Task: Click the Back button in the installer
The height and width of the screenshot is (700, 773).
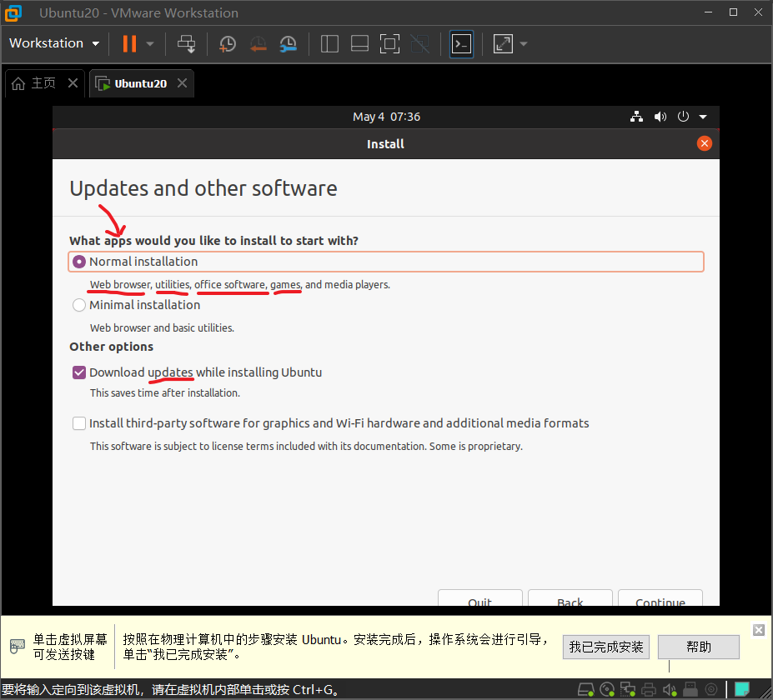Action: coord(570,597)
